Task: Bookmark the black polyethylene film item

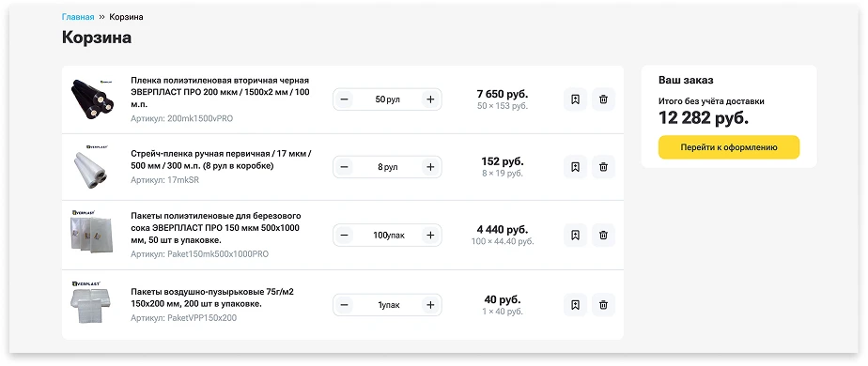Action: (x=575, y=99)
